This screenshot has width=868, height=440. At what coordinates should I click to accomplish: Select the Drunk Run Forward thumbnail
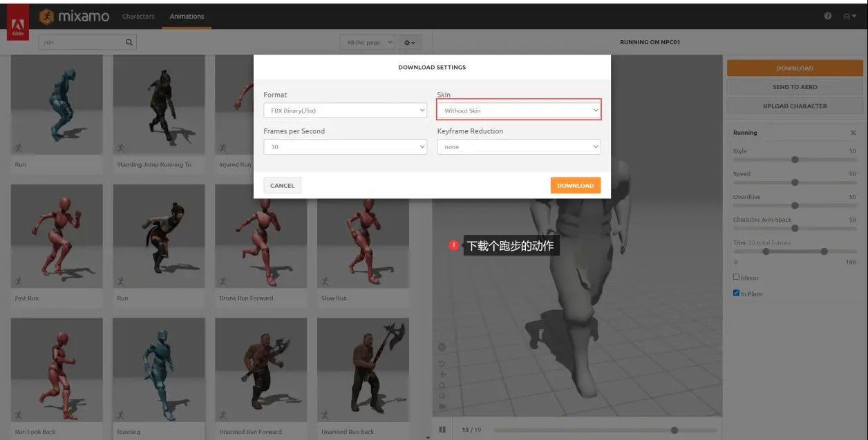coord(261,236)
